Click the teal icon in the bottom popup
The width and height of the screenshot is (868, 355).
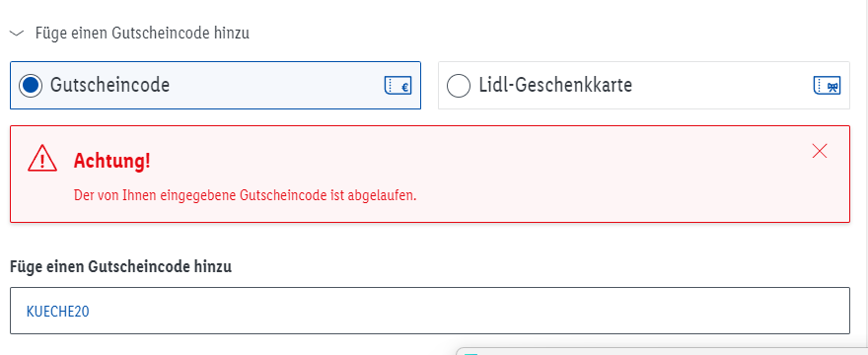(x=470, y=353)
